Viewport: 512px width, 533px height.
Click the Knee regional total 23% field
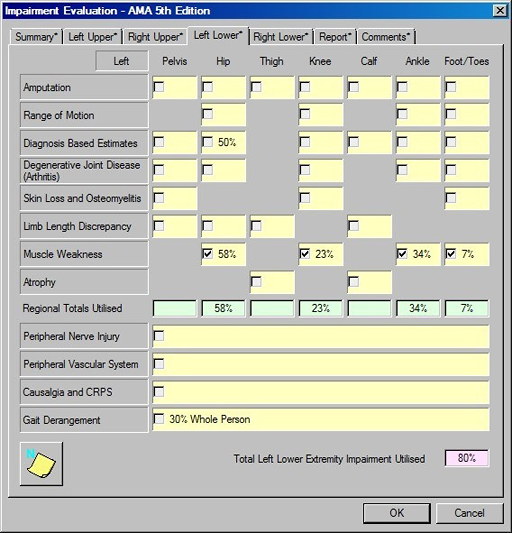[321, 308]
